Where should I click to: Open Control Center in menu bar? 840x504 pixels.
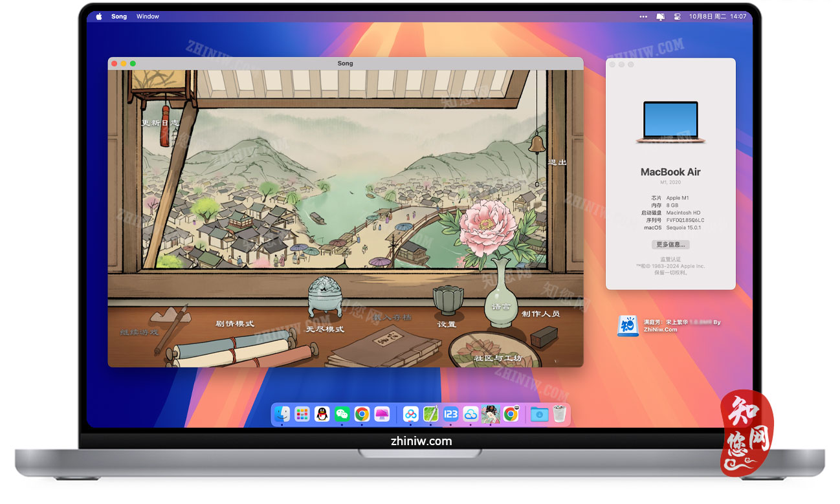(678, 16)
